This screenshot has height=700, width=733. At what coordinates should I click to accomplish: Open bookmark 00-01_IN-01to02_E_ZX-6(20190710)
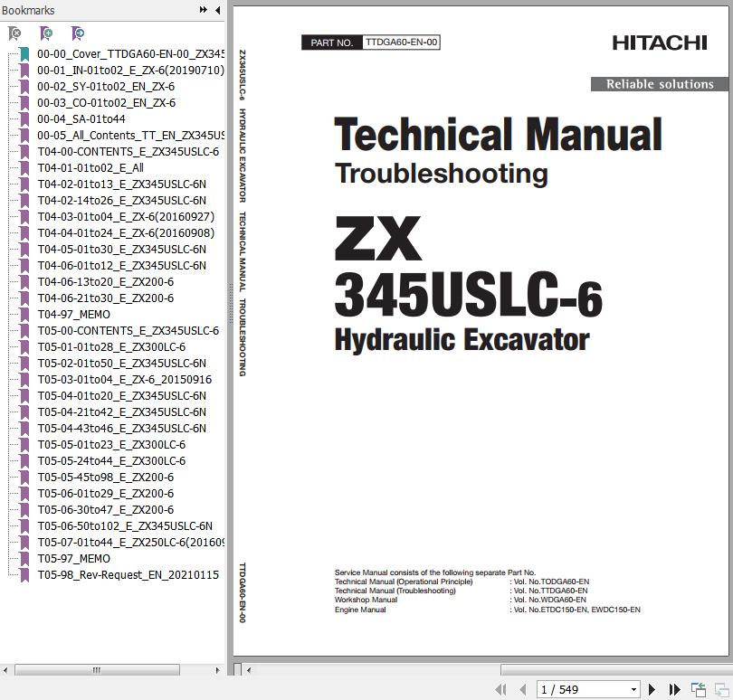click(x=130, y=71)
